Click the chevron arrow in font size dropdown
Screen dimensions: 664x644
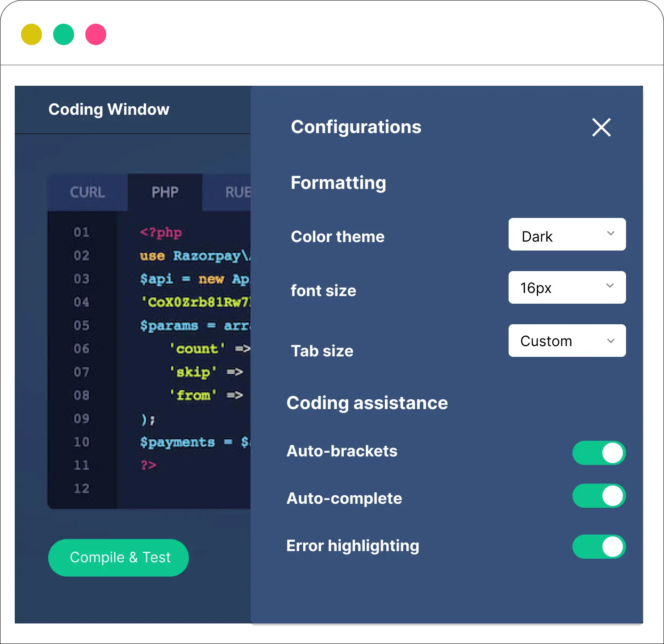pyautogui.click(x=610, y=286)
